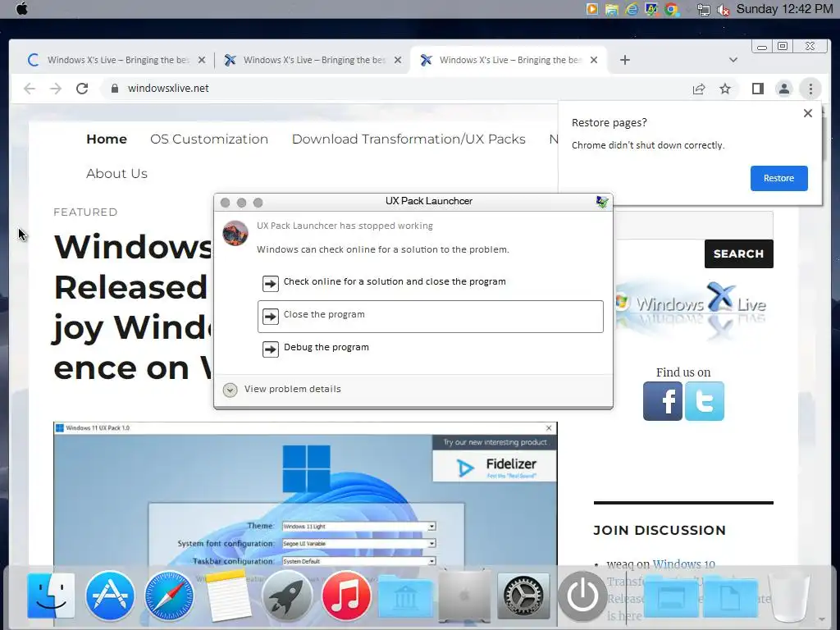Click the UX Pack Launcher title bar icon

click(x=602, y=202)
